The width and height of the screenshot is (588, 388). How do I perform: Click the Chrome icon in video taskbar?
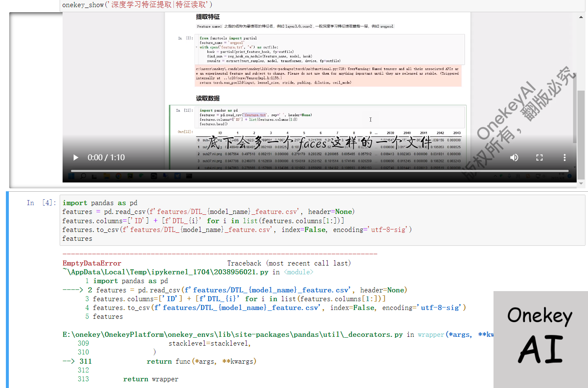pos(118,177)
